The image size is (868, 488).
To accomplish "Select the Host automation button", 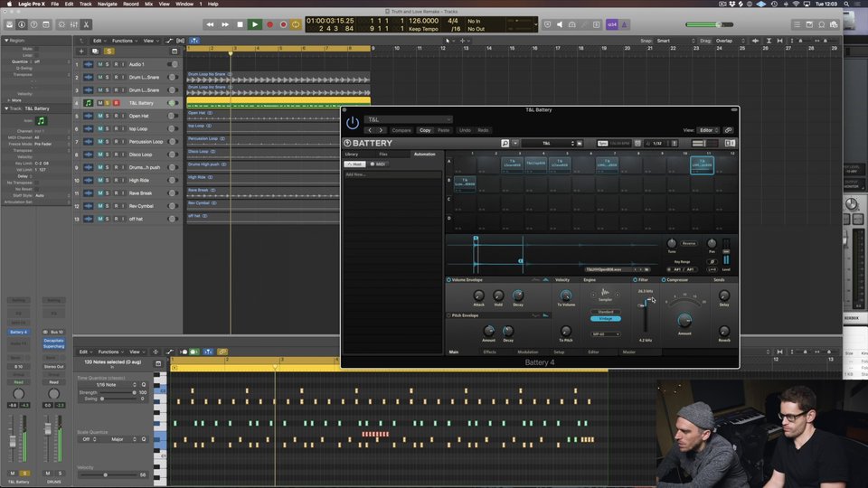I will (354, 164).
